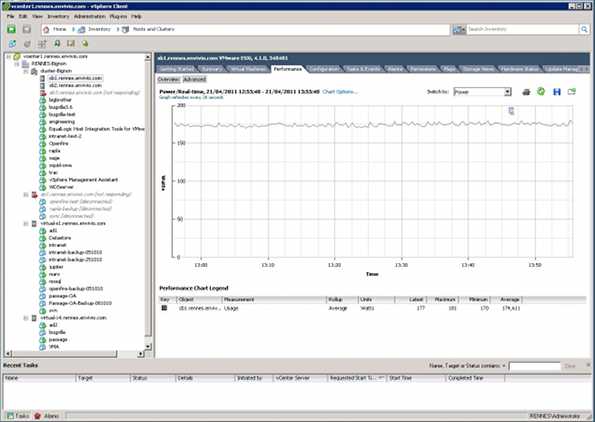Click the first icon in second toolbar row
Viewport: 595px width, 422px height.
click(12, 44)
